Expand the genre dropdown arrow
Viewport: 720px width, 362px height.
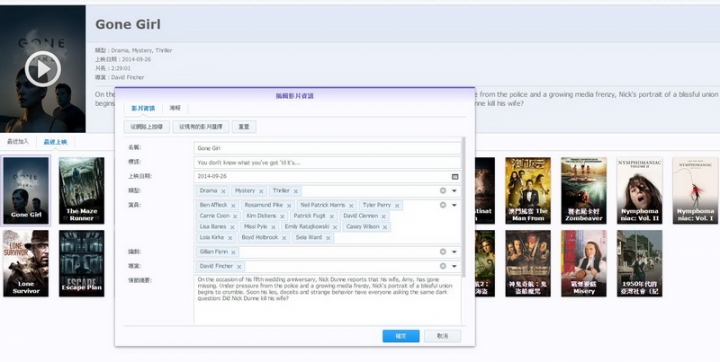[454, 191]
